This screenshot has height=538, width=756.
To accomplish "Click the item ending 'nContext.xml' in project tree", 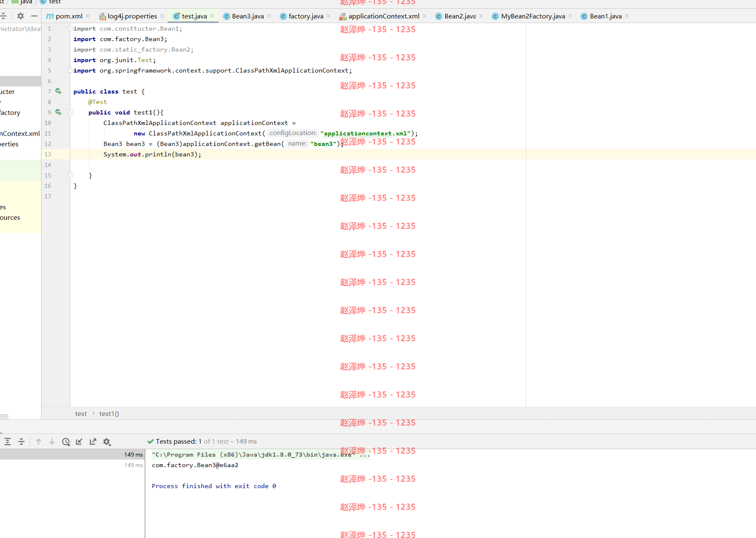I will pos(20,134).
